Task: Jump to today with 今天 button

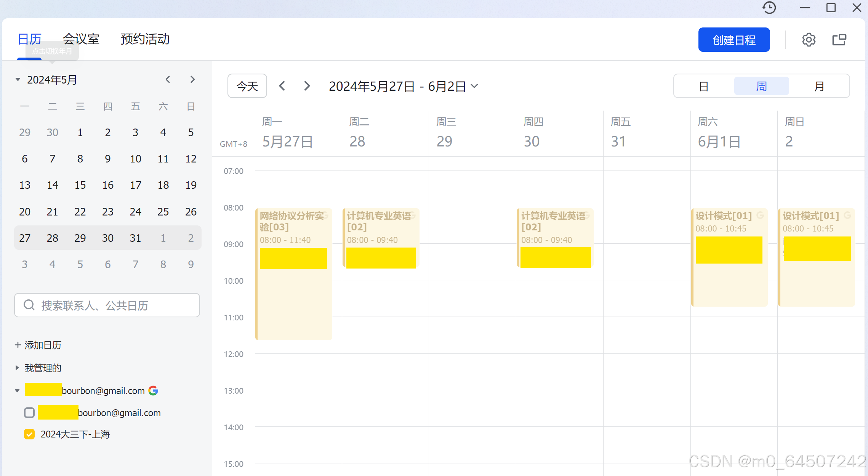Action: [x=247, y=86]
